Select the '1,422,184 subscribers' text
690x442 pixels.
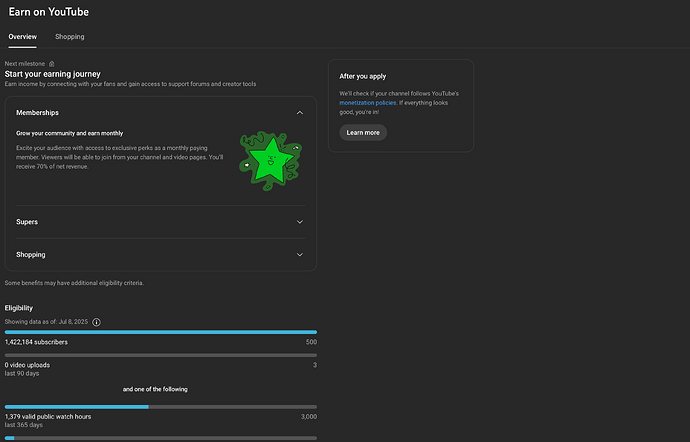[36, 342]
